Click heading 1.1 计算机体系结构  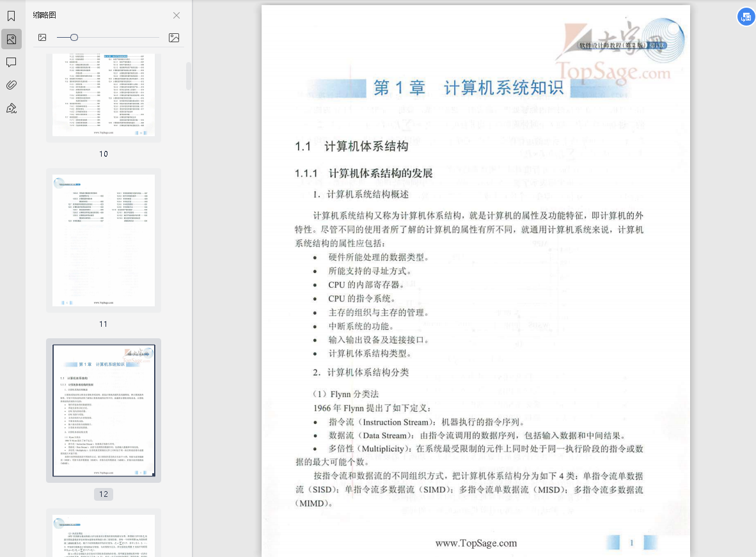[x=352, y=146]
